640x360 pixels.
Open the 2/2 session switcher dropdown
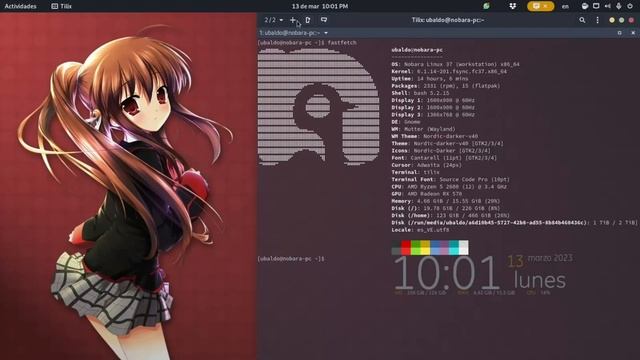(273, 20)
